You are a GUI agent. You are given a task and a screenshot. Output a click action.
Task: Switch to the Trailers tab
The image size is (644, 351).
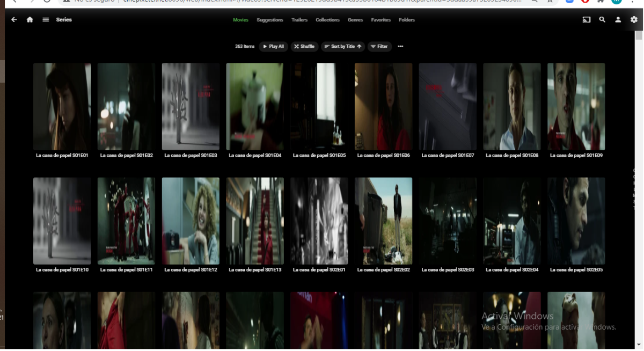click(x=299, y=20)
